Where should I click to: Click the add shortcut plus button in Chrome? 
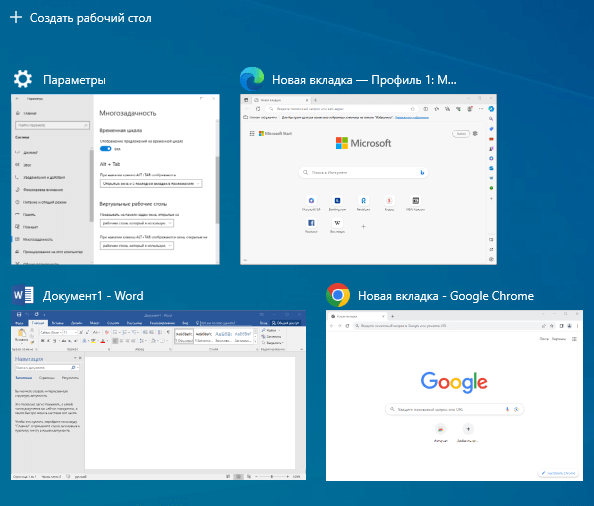pyautogui.click(x=468, y=429)
